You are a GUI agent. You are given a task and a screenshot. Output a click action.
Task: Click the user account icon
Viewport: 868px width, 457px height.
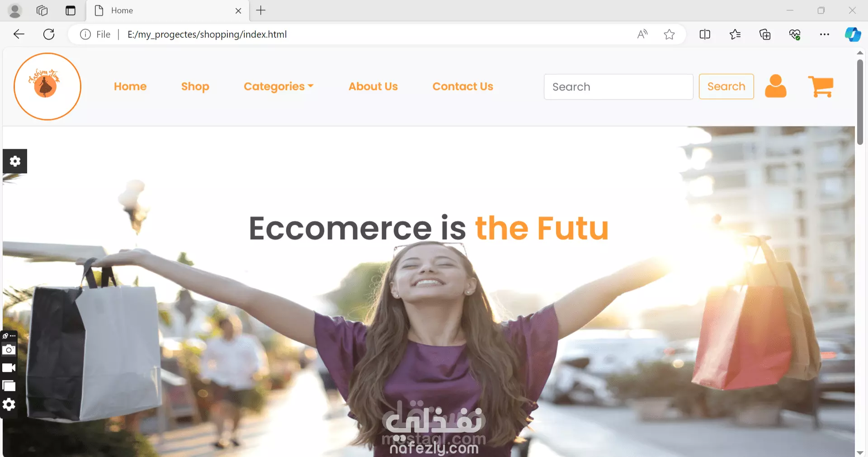776,86
